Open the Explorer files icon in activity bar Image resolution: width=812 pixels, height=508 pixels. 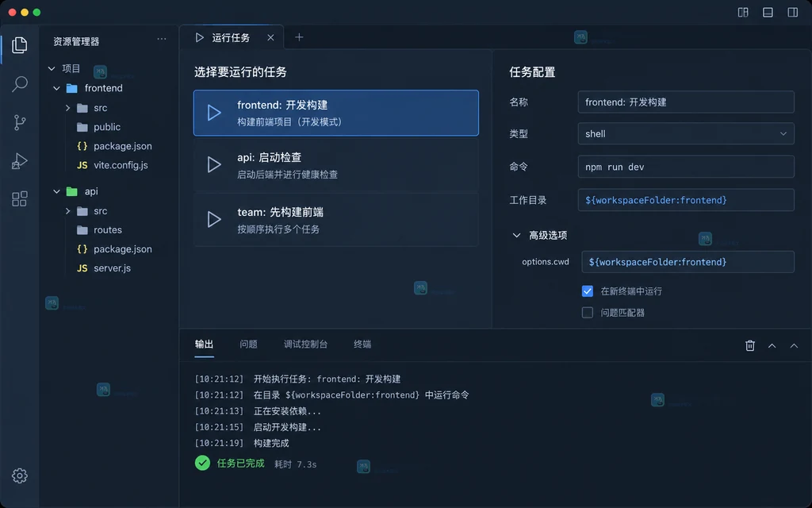(x=19, y=45)
